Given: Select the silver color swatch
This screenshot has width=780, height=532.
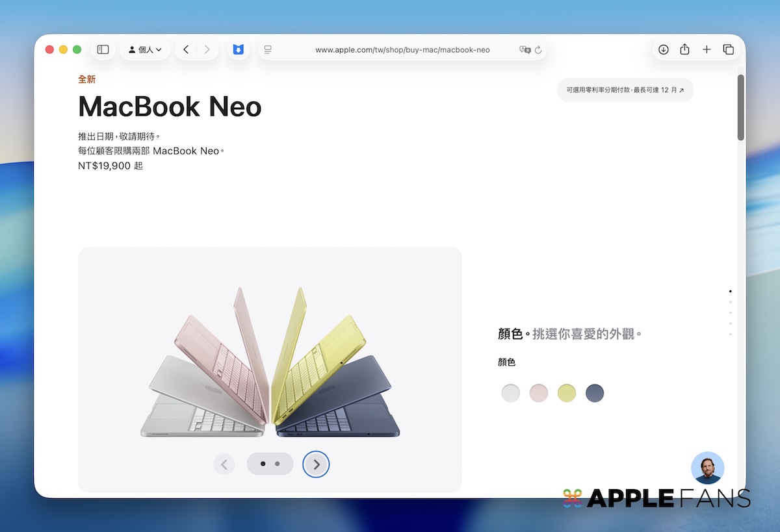Looking at the screenshot, I should pos(511,393).
